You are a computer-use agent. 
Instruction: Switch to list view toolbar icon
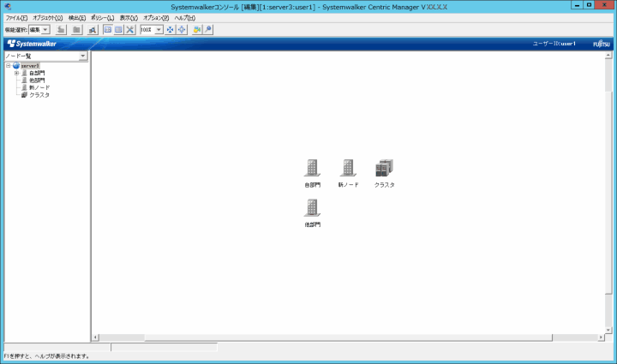point(118,29)
